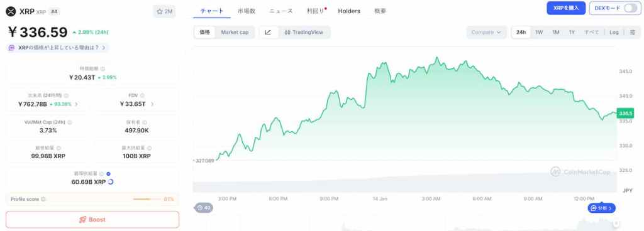The width and height of the screenshot is (644, 231).
Task: Expand FDV ¥33.65T details chevron
Action: pos(152,104)
